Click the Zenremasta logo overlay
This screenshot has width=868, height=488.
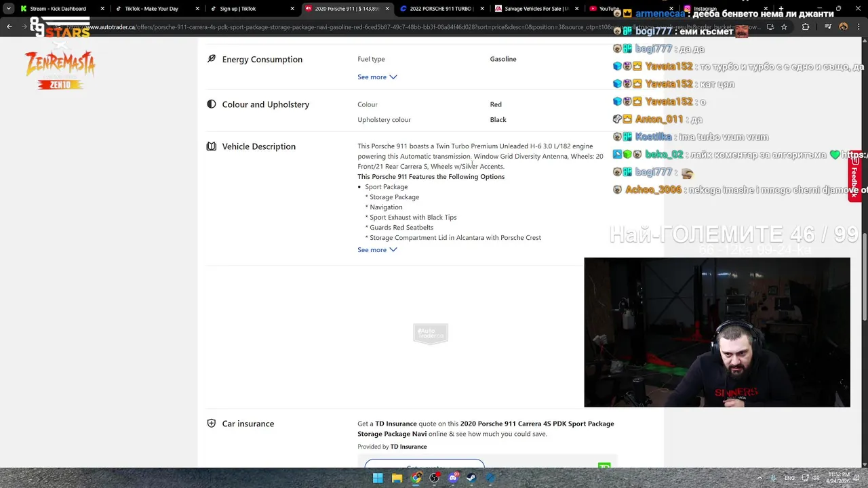60,70
